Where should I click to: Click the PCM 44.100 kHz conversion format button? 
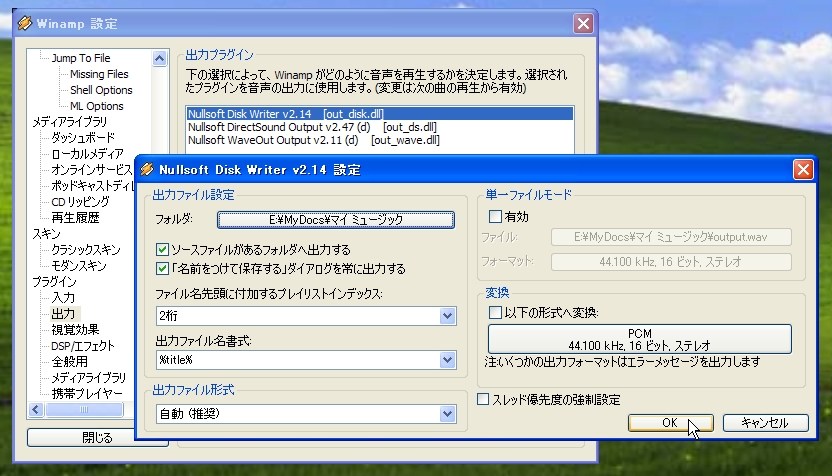(x=639, y=339)
